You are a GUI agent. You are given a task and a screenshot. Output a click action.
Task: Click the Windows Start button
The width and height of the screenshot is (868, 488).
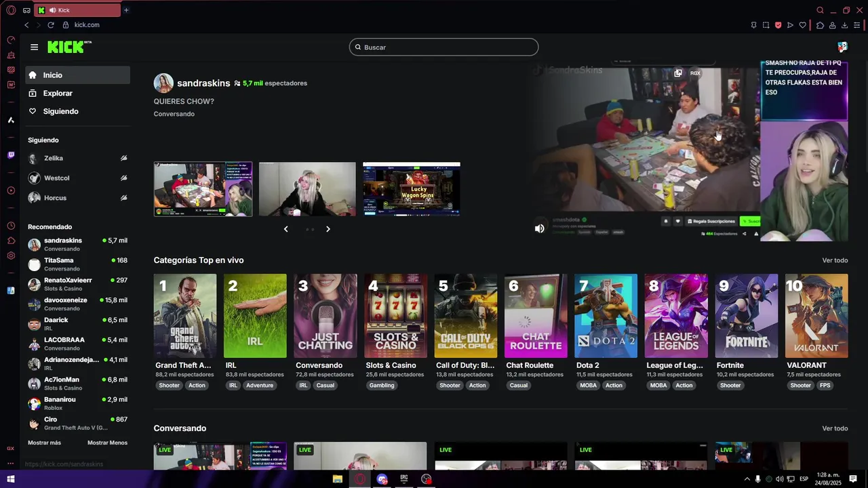coord(11,479)
